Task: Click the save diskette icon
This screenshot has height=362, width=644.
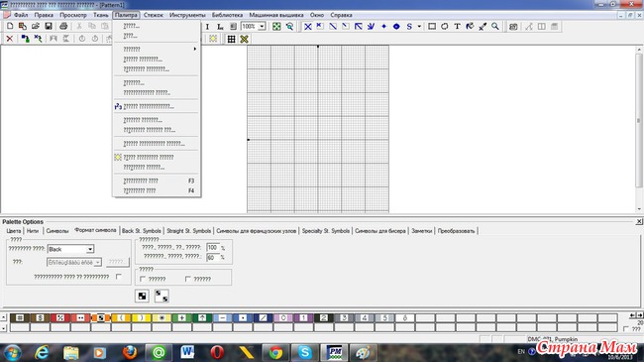Action: click(x=49, y=27)
